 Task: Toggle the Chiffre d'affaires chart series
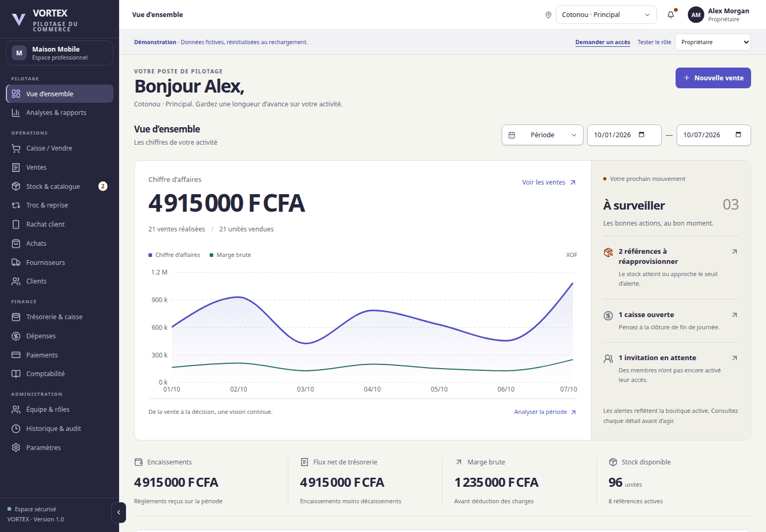[x=174, y=255]
